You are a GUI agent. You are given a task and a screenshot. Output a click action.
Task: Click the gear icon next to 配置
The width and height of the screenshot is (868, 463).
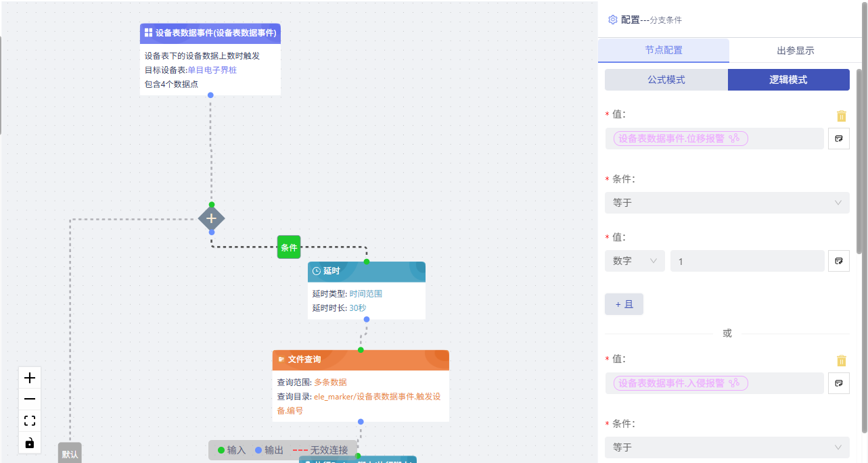point(613,20)
